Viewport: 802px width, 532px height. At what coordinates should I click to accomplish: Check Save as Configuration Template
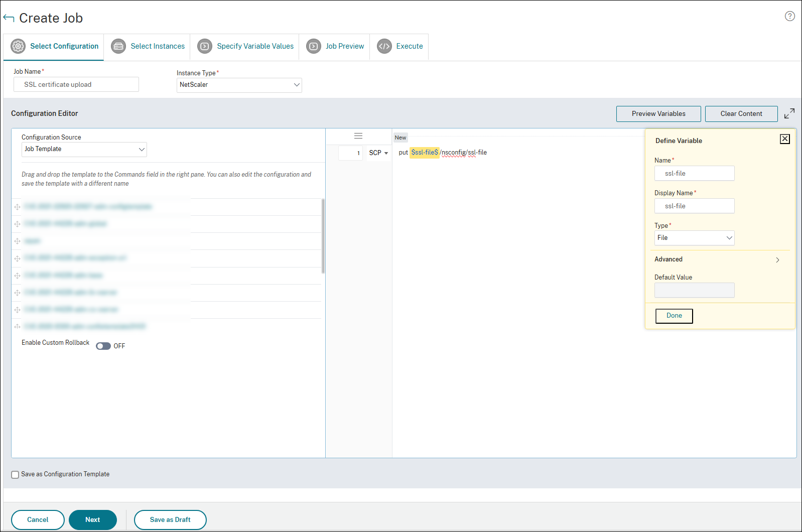(15, 474)
